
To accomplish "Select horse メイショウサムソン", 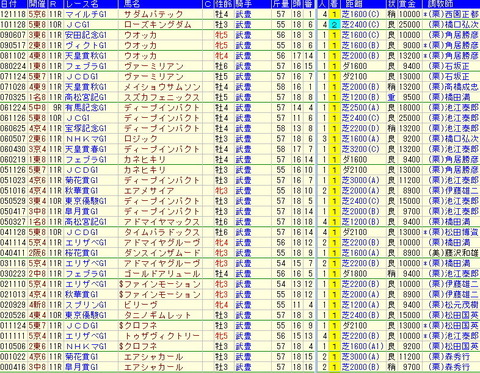I will [162, 87].
